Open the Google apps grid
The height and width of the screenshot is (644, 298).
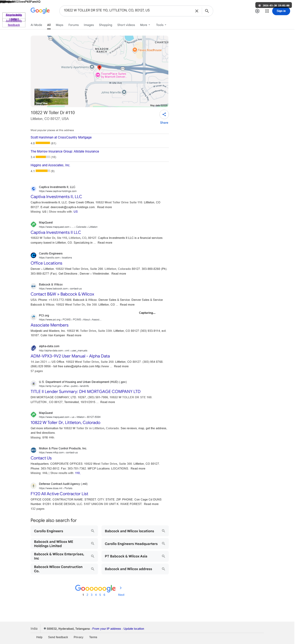tap(267, 11)
